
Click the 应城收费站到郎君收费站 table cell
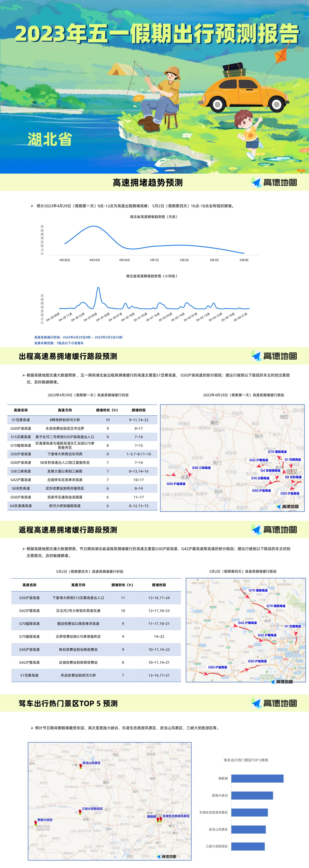click(x=78, y=662)
